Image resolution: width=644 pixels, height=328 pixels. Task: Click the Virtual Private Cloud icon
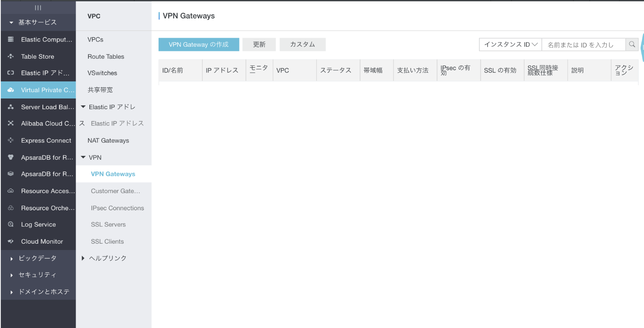[x=11, y=90]
